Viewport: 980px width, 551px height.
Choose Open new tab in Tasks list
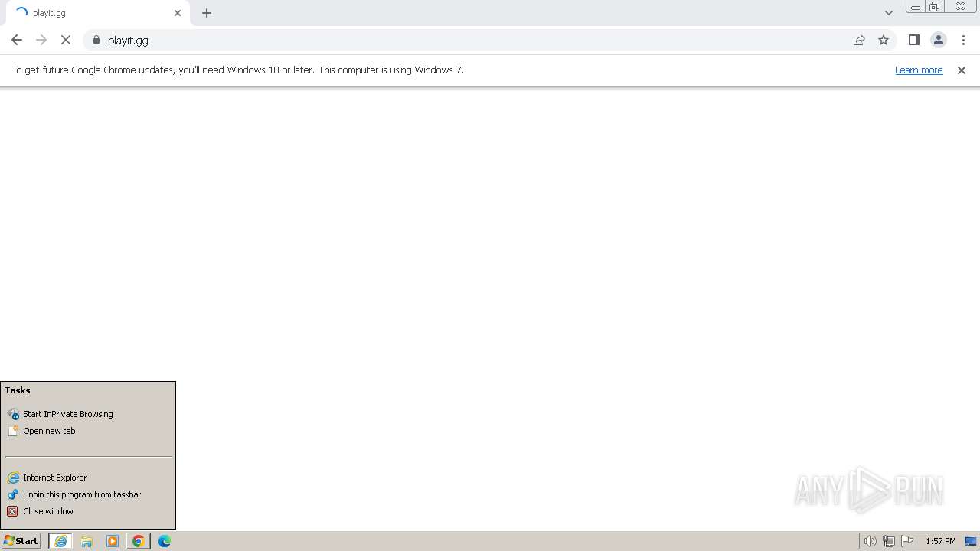click(88, 431)
